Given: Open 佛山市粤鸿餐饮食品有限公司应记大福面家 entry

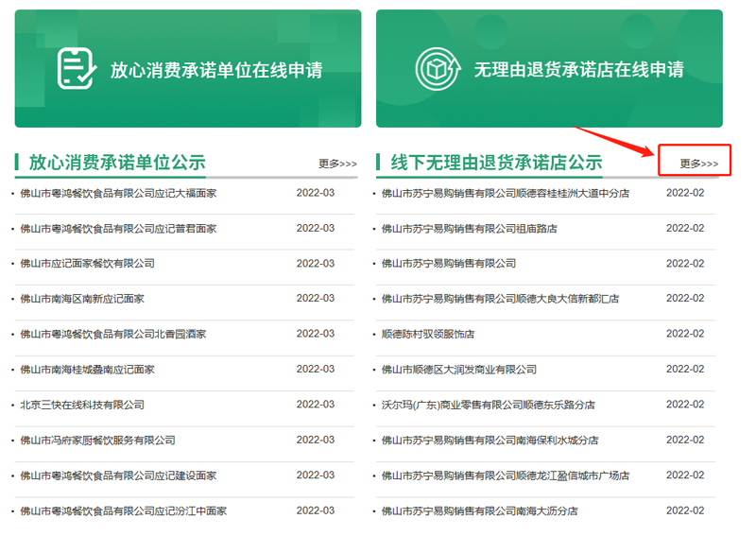Looking at the screenshot, I should pos(118,193).
